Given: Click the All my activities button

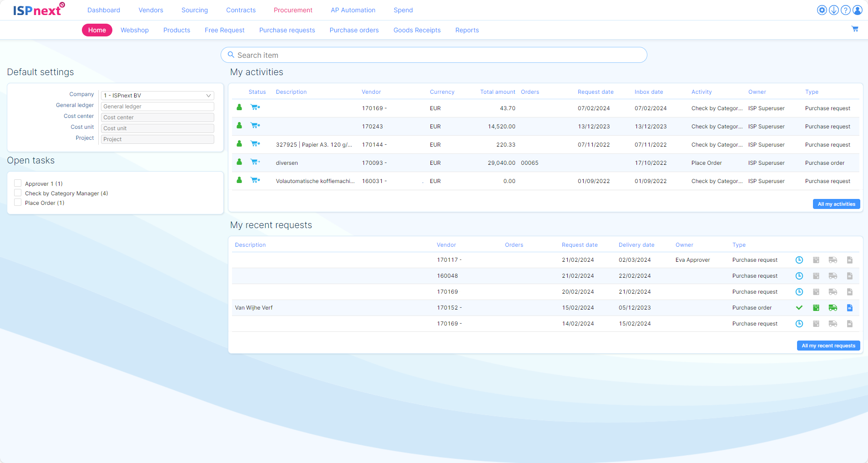Looking at the screenshot, I should [836, 204].
